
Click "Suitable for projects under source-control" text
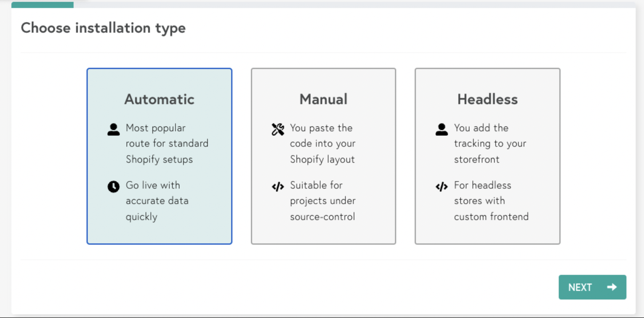pos(323,201)
